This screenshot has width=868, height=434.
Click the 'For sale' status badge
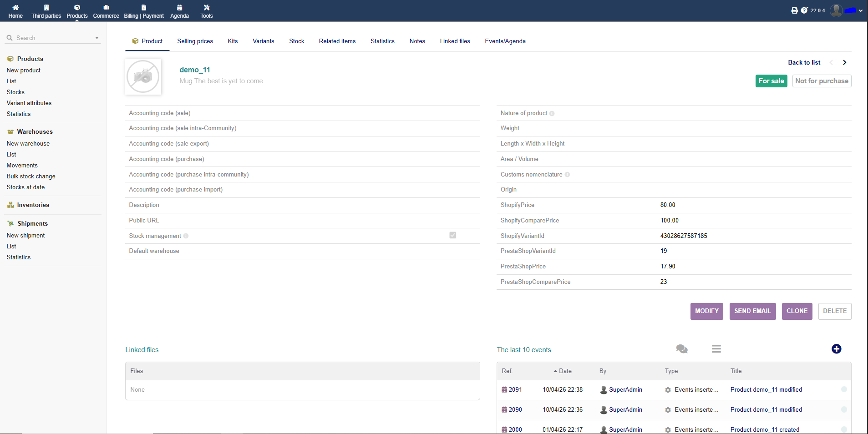[x=771, y=81]
